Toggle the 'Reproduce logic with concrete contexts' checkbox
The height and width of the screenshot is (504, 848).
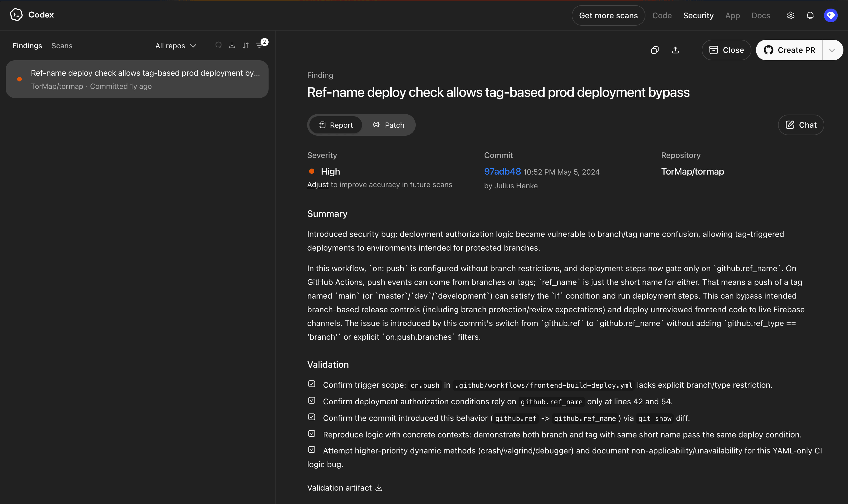pos(311,434)
